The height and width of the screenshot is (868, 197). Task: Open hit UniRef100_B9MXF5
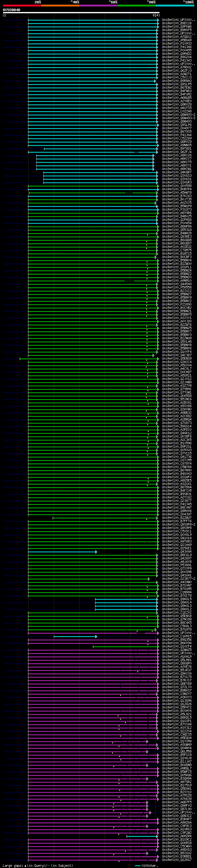click(176, 30)
